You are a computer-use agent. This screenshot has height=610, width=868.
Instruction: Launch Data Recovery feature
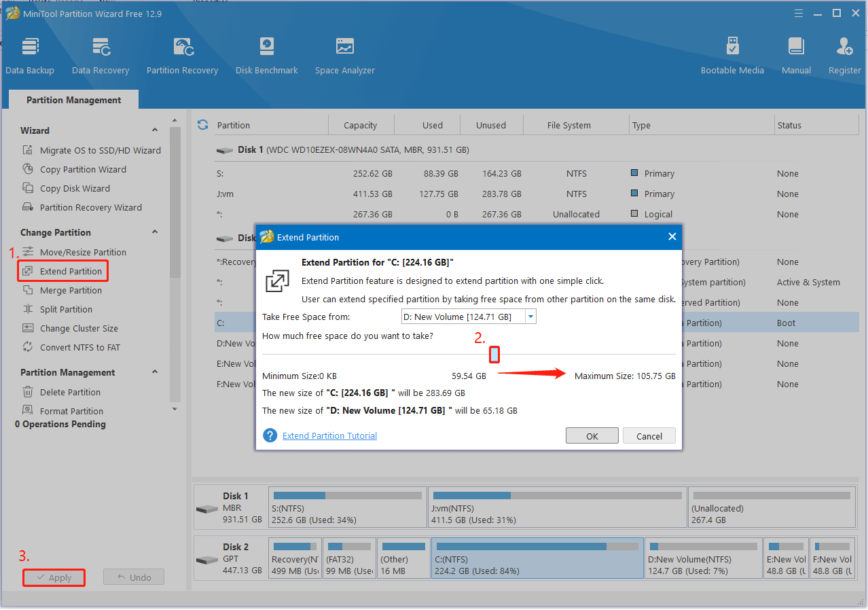101,56
